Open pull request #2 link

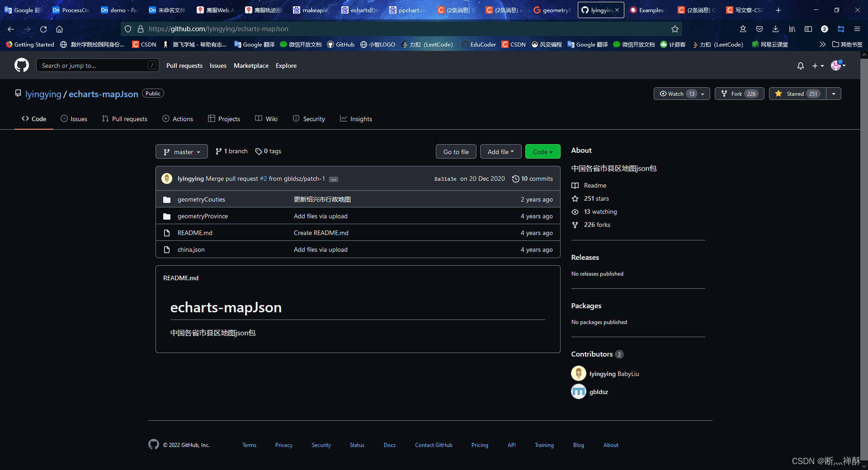263,179
